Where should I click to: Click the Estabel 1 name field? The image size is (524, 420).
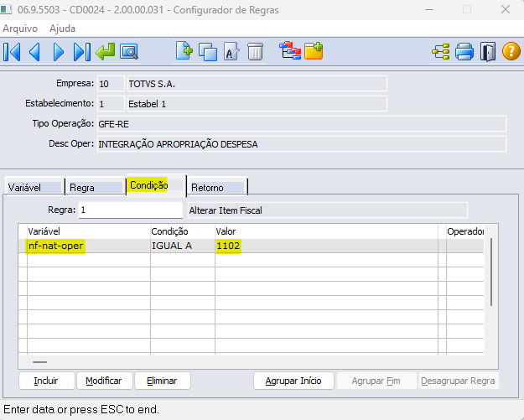coord(257,104)
